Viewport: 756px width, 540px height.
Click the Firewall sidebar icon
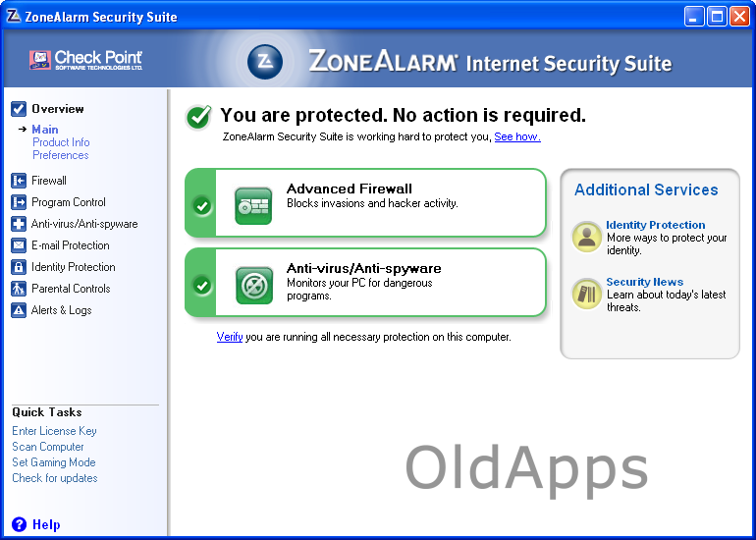pos(19,181)
